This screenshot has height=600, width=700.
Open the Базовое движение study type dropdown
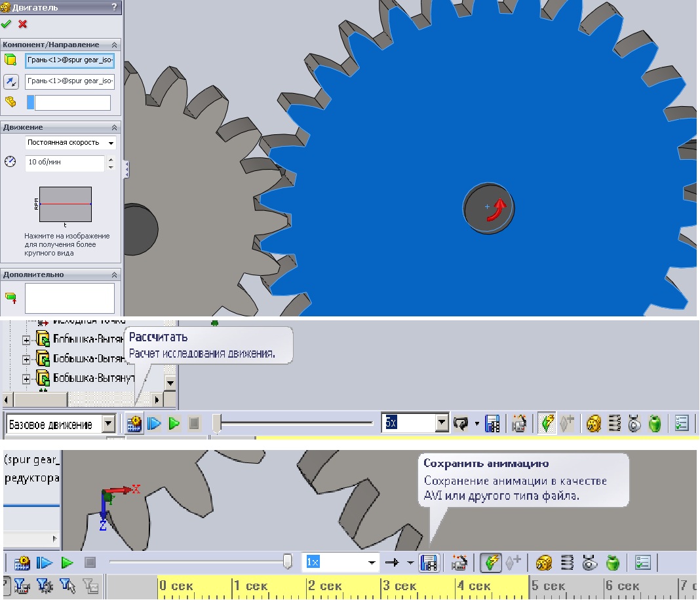(x=109, y=424)
